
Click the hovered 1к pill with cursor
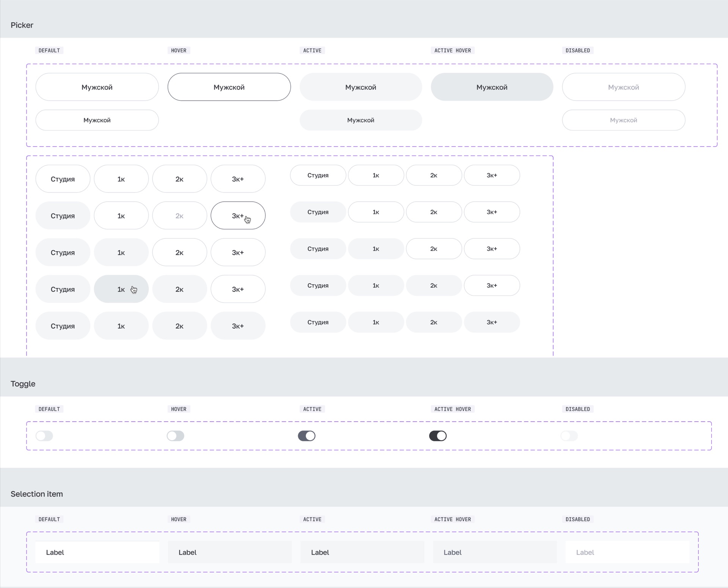[x=121, y=289]
